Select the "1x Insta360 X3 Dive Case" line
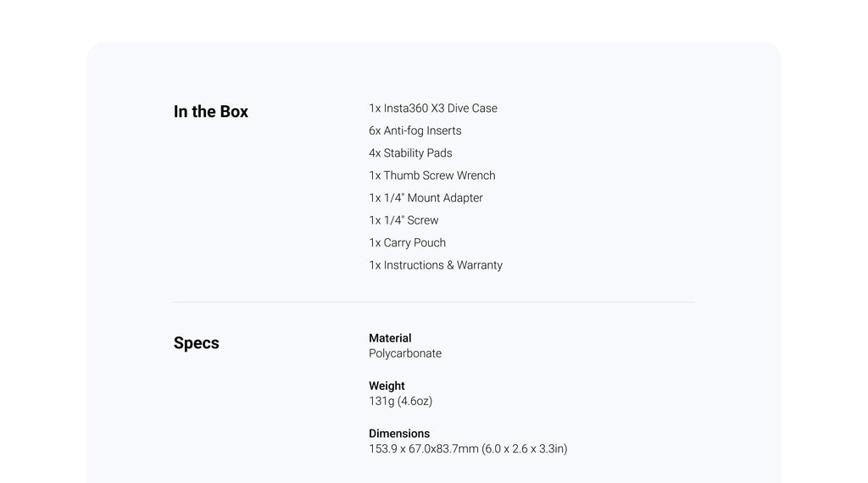Viewport: 868px width, 483px height. point(433,108)
